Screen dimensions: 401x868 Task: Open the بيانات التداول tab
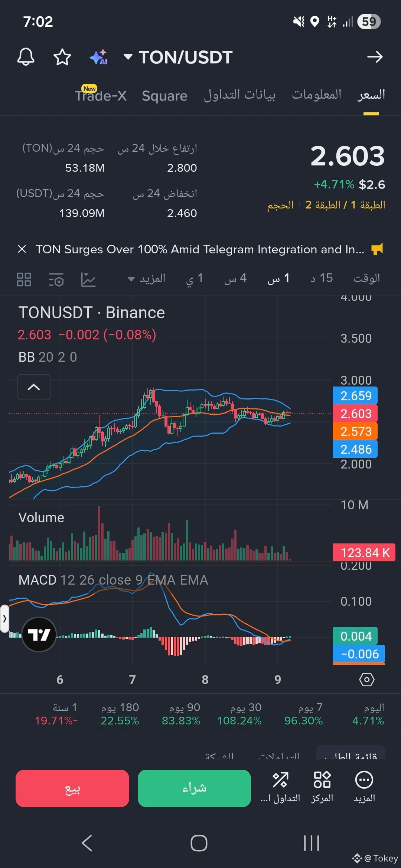(239, 95)
